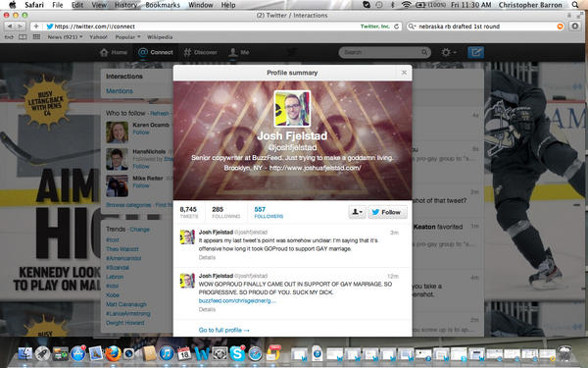The width and height of the screenshot is (588, 368).
Task: Close the Profile summary dialog
Action: [x=404, y=73]
